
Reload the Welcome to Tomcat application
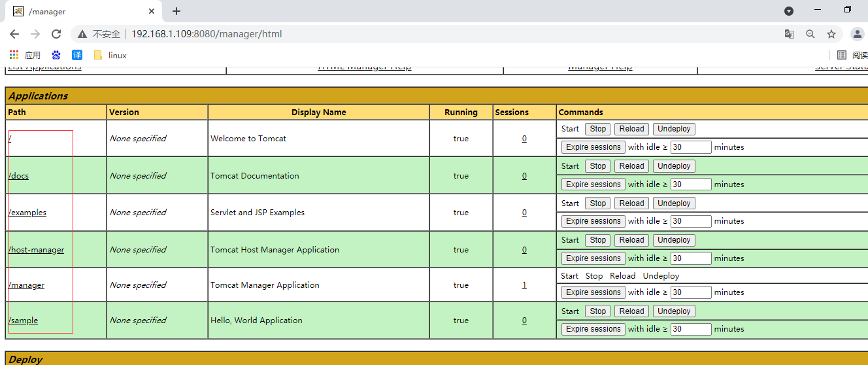631,129
